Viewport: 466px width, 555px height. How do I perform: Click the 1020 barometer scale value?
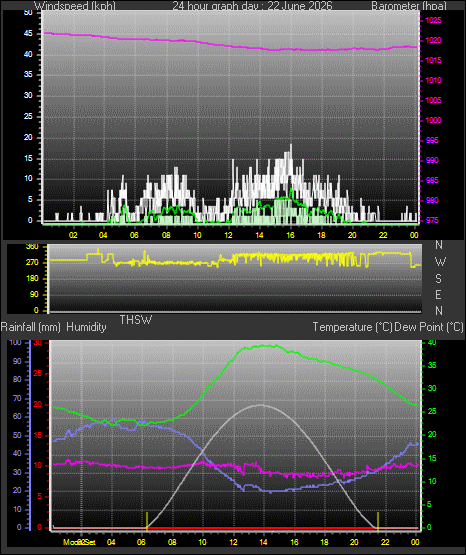pyautogui.click(x=433, y=40)
